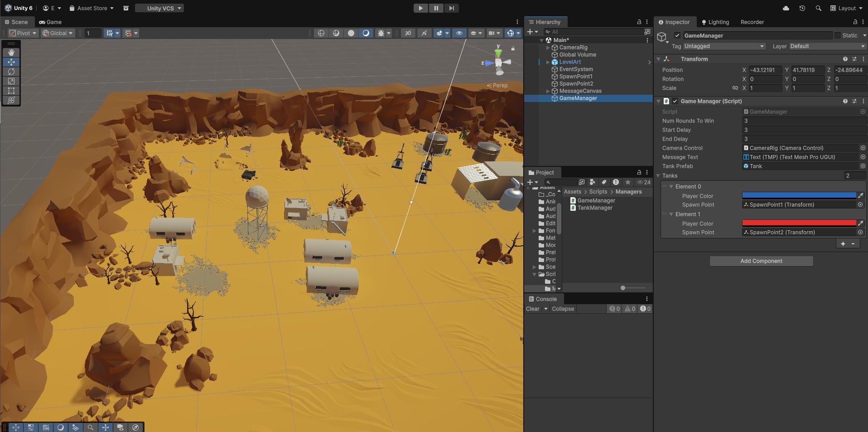Screen dimensions: 868x432
Task: Select the Rotate tool
Action: (x=11, y=72)
